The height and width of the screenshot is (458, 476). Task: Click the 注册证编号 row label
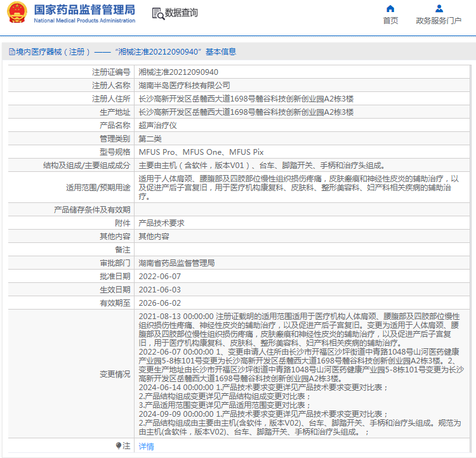[111, 72]
